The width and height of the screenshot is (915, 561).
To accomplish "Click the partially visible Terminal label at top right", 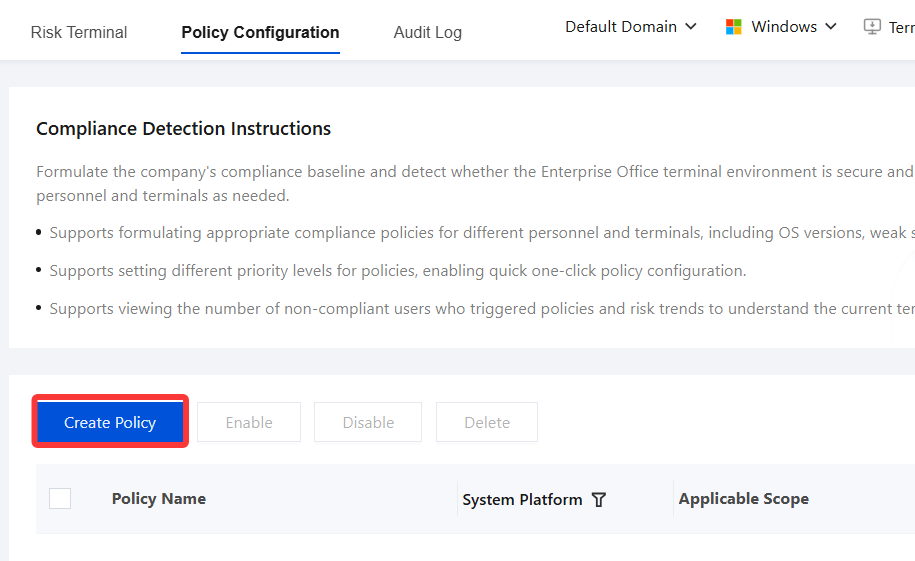I will (902, 27).
